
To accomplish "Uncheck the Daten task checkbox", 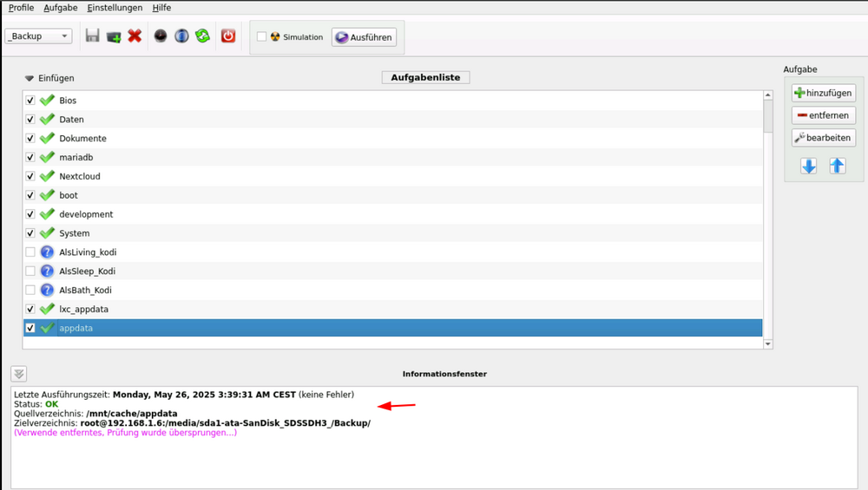I will pos(30,119).
